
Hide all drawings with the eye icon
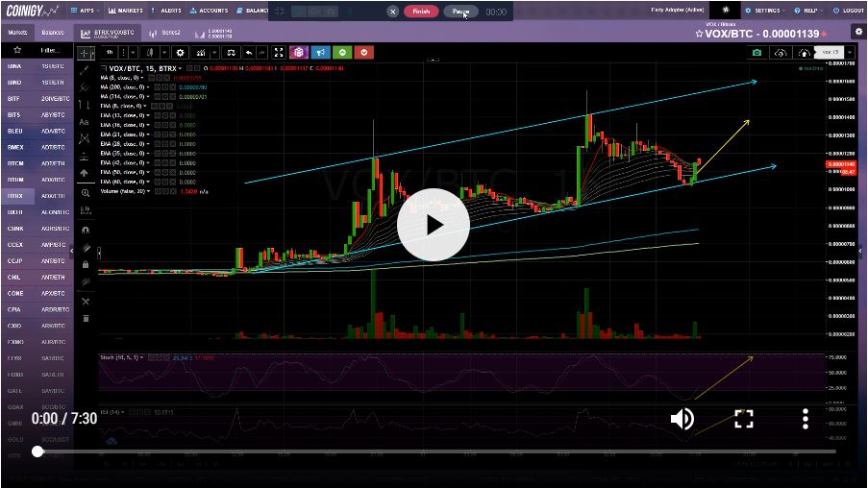(x=86, y=282)
